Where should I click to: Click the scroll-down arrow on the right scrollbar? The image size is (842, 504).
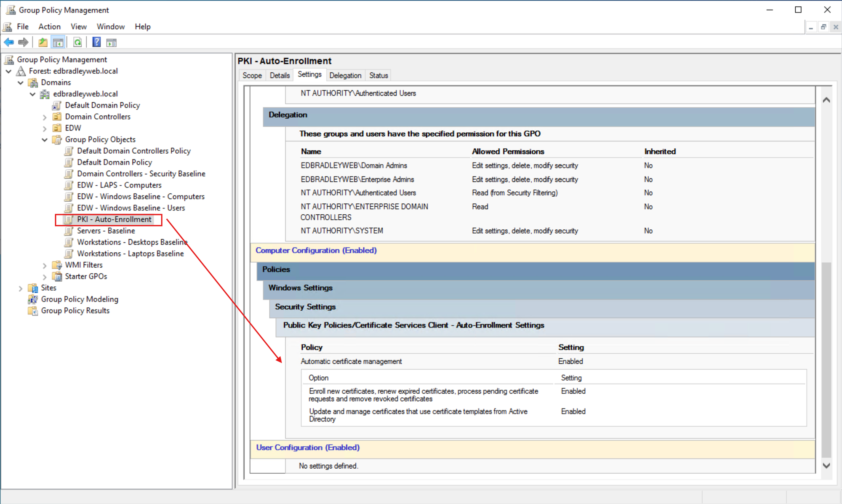point(826,466)
